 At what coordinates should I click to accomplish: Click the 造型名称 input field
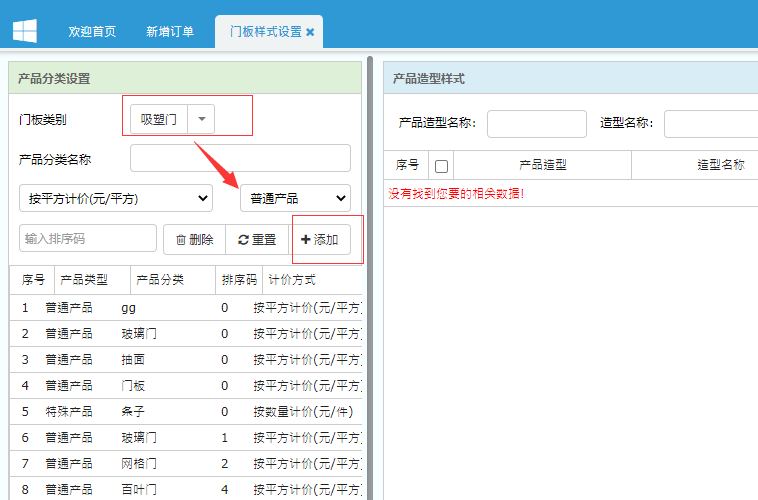coord(711,124)
